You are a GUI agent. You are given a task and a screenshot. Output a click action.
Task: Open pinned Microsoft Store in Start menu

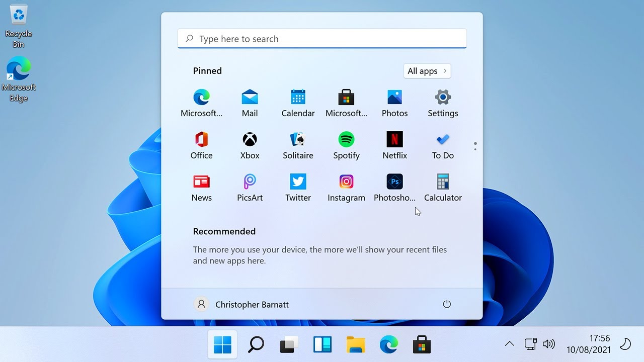coord(346,104)
